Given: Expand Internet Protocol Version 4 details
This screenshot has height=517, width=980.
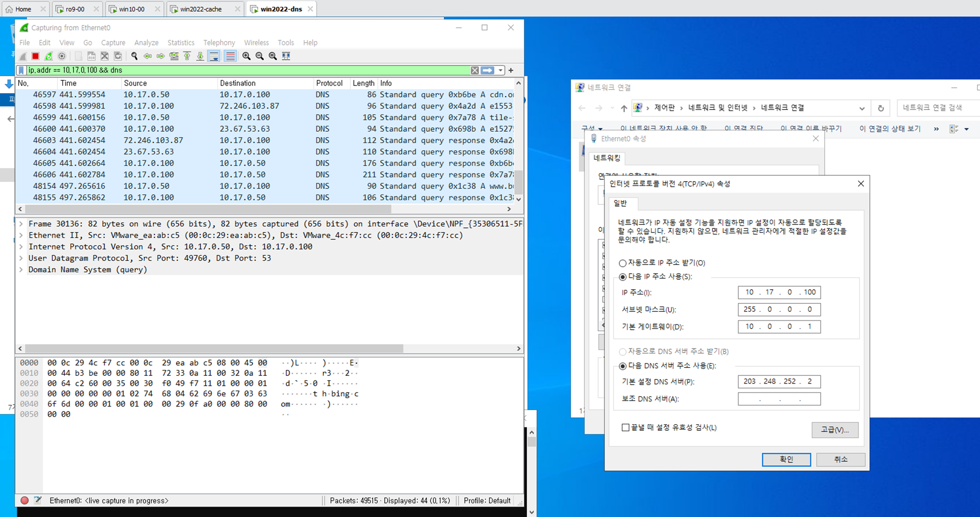Looking at the screenshot, I should coord(21,247).
